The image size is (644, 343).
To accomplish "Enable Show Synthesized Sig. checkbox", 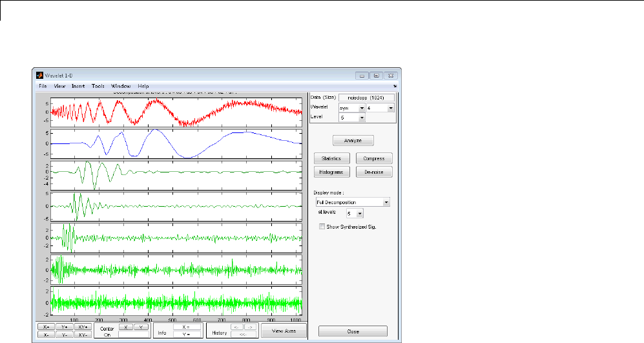I will [322, 227].
